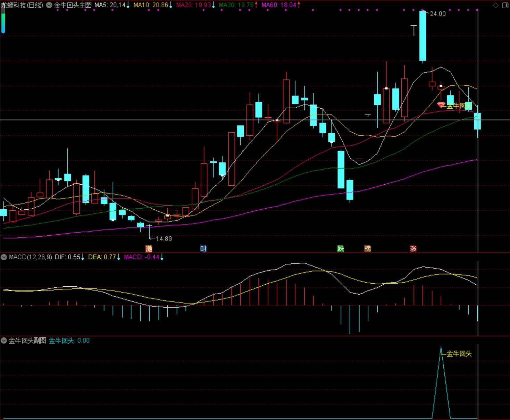Screen dimensions: 510x420
Task: Click the 金牛回头副图 indicator name
Action: coord(27,341)
